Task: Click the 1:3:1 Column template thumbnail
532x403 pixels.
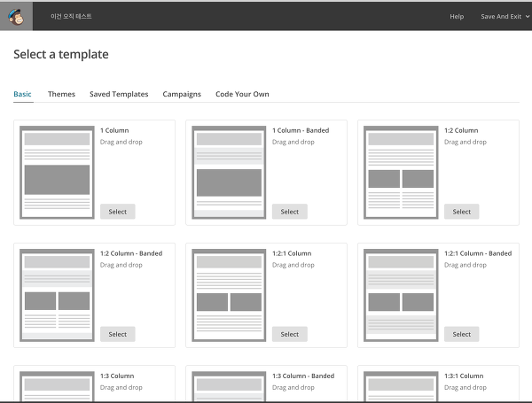Action: 401,386
